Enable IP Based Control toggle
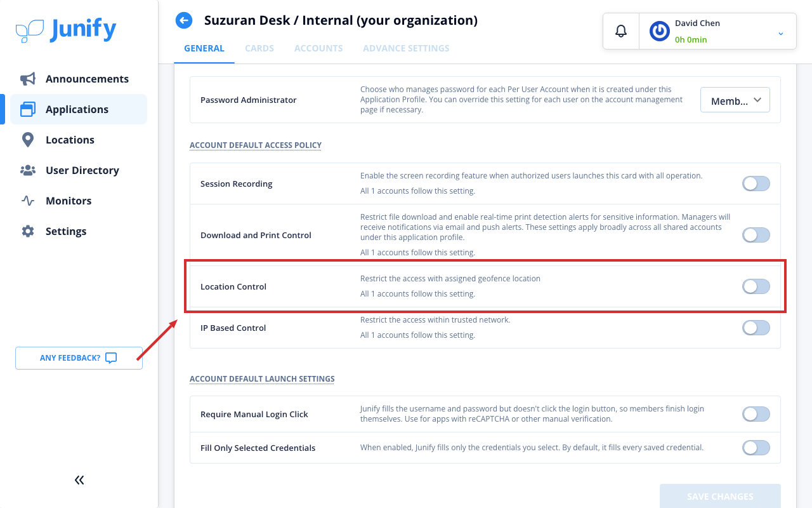The width and height of the screenshot is (812, 508). point(756,328)
